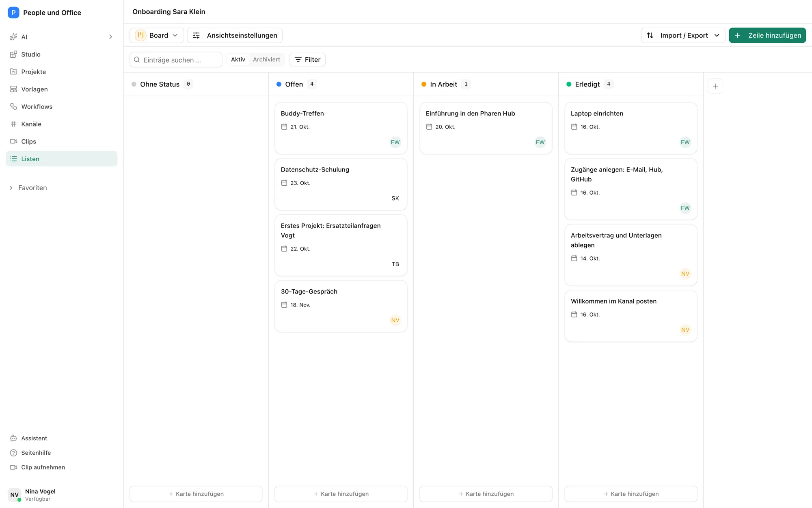Click Verfügbar status under Nina Vogel
Screen dimensions: 812x508
(38, 499)
